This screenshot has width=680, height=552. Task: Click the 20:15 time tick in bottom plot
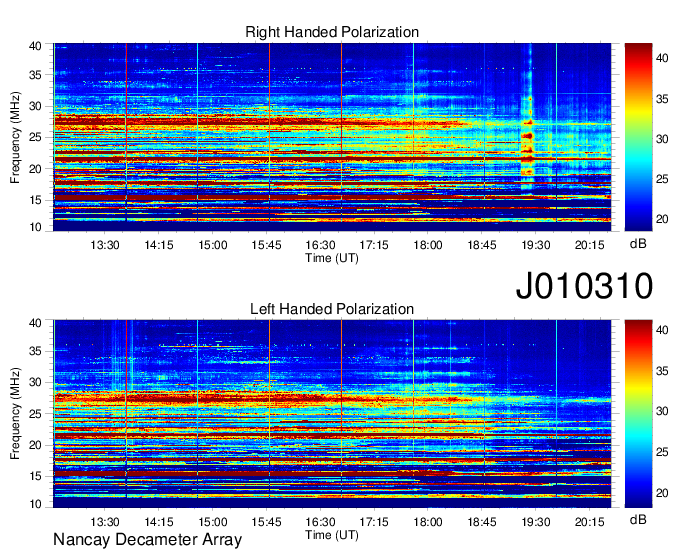point(590,522)
